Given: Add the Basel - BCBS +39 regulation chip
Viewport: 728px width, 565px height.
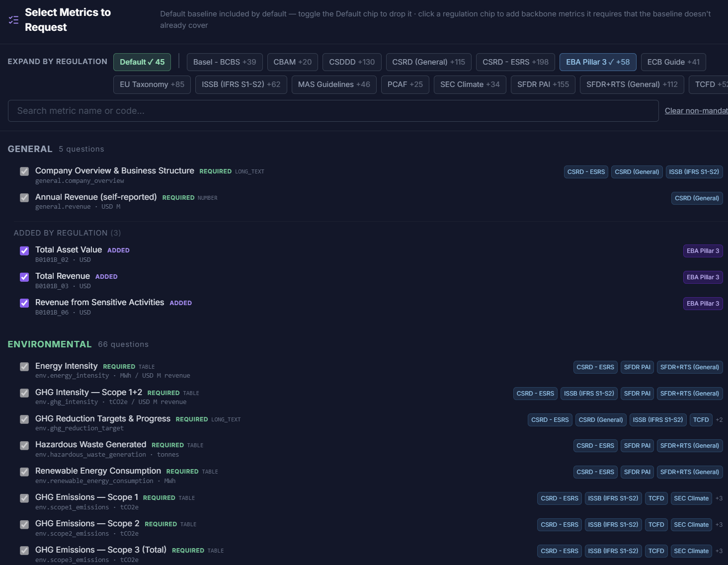Looking at the screenshot, I should (x=225, y=62).
